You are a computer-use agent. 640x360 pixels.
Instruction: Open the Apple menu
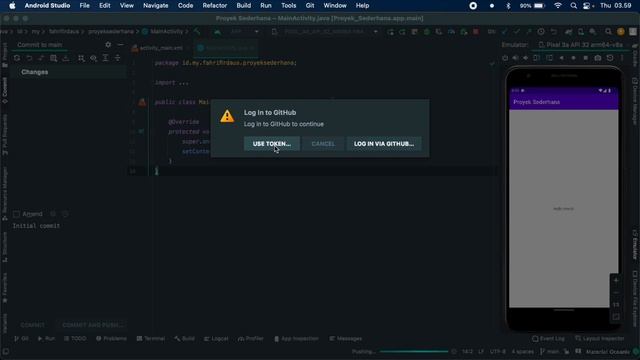pyautogui.click(x=12, y=6)
